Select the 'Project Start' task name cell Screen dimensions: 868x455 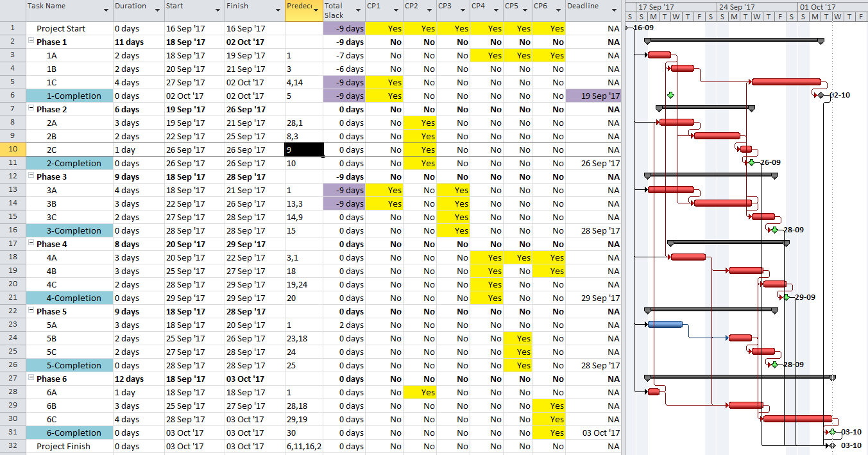69,28
